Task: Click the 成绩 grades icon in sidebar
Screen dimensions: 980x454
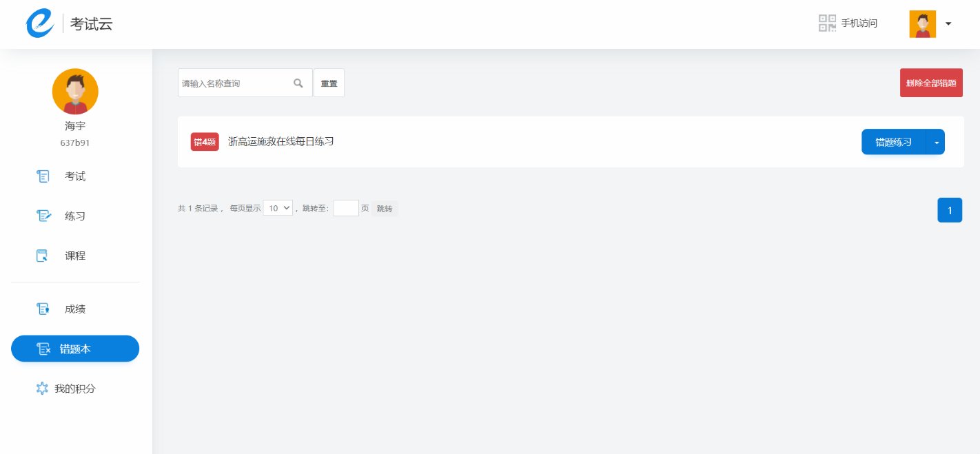Action: tap(43, 309)
